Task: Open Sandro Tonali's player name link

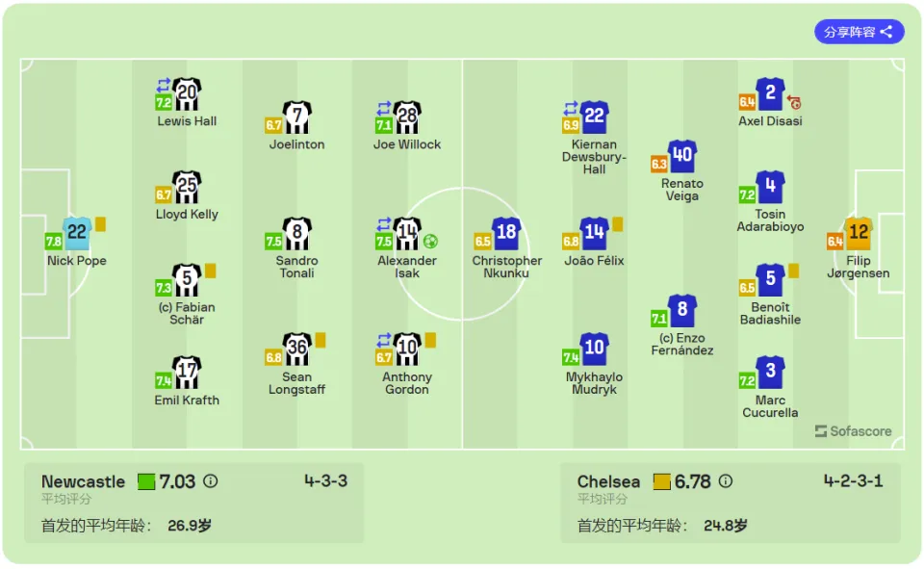Action: click(x=297, y=267)
